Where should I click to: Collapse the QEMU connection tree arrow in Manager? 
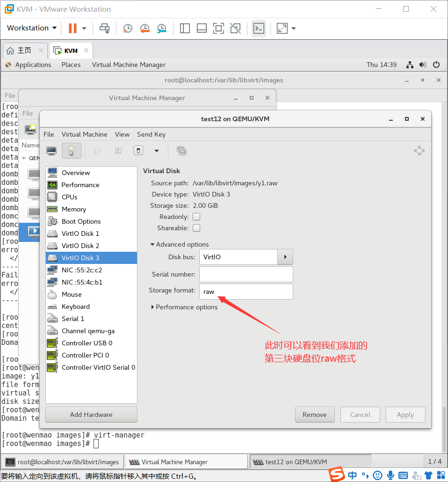pyautogui.click(x=24, y=158)
